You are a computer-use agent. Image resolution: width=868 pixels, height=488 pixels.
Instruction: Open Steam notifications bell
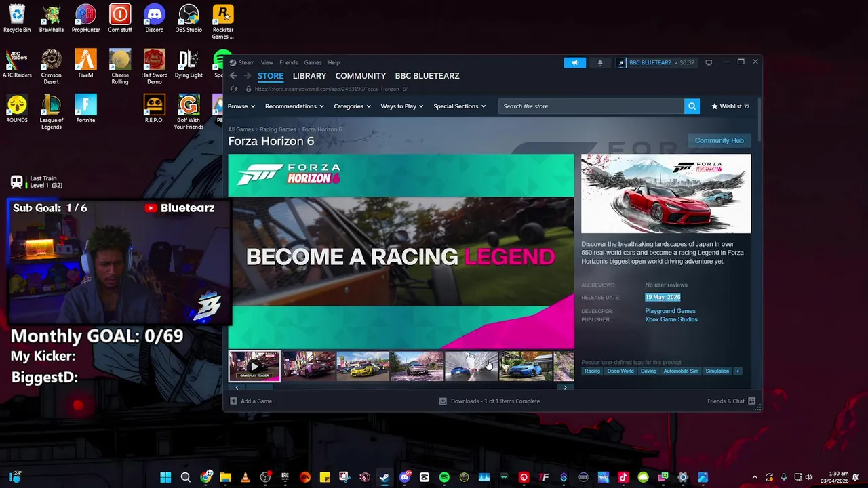(600, 62)
